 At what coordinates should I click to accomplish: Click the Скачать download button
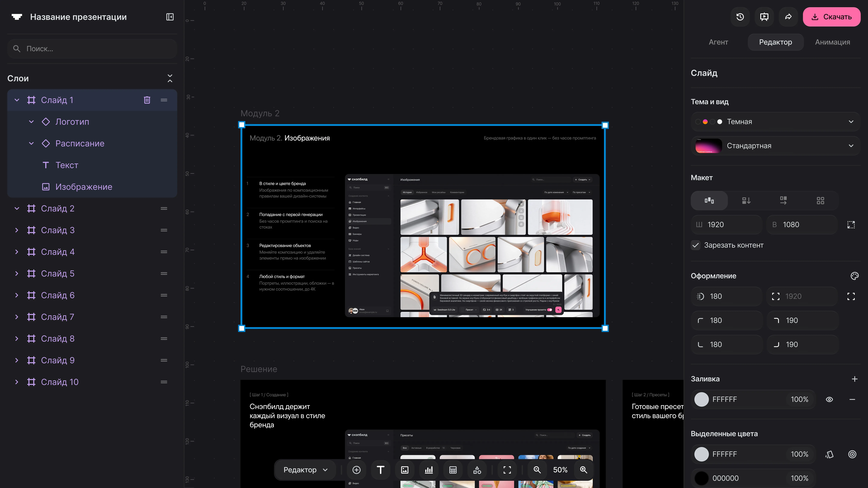tap(832, 17)
